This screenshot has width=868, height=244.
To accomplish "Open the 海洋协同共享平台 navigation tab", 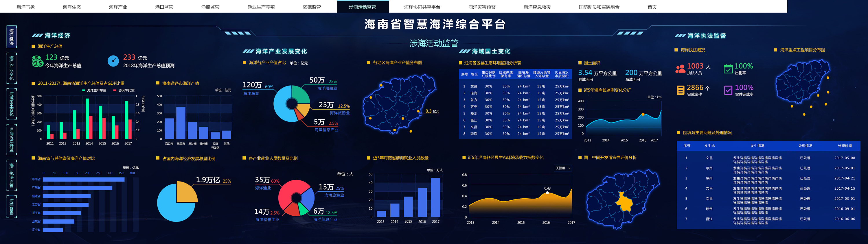I will point(422,7).
